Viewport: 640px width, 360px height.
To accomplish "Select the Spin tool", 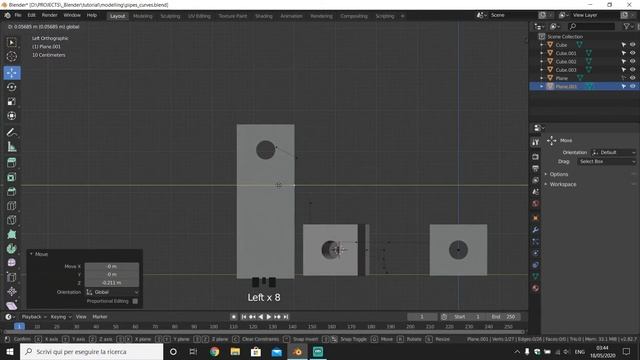I will 12,249.
